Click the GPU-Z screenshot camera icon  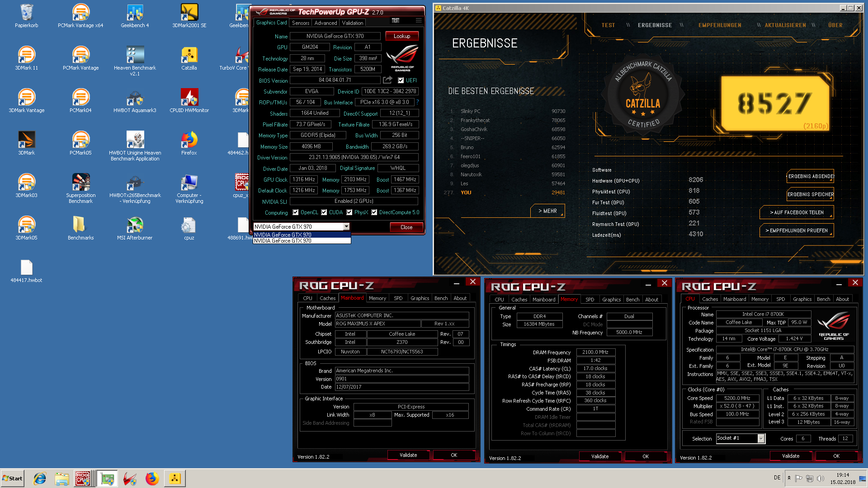pos(396,21)
